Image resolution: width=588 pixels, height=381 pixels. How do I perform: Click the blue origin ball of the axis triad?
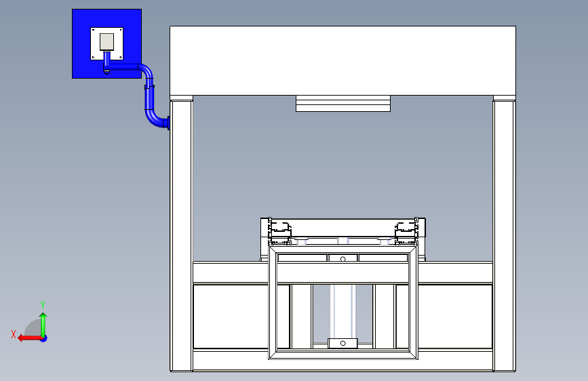point(44,338)
